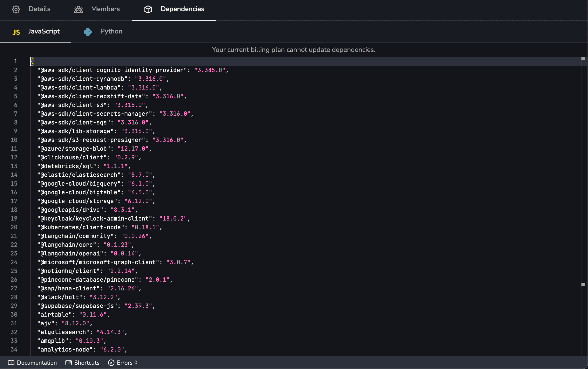Click "@elastic/elasticsearch" entry
The image size is (588, 369).
(96, 175)
